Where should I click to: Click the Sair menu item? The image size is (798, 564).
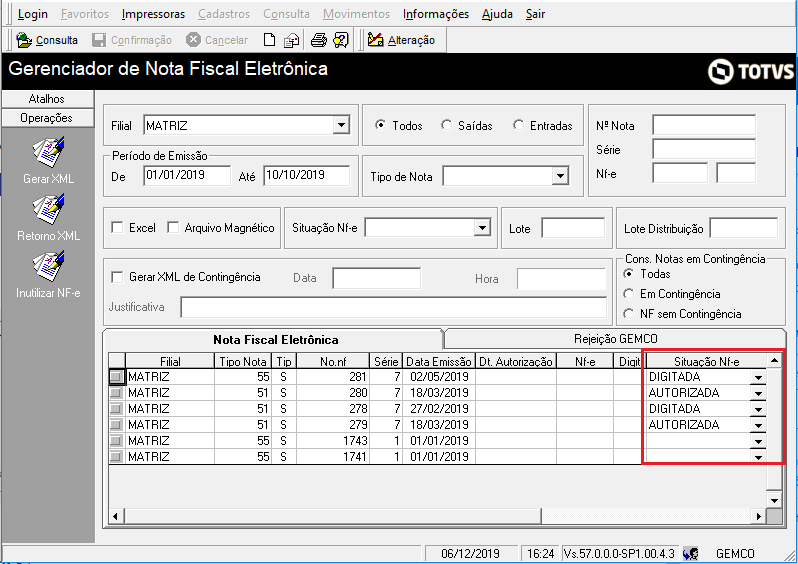pyautogui.click(x=535, y=14)
